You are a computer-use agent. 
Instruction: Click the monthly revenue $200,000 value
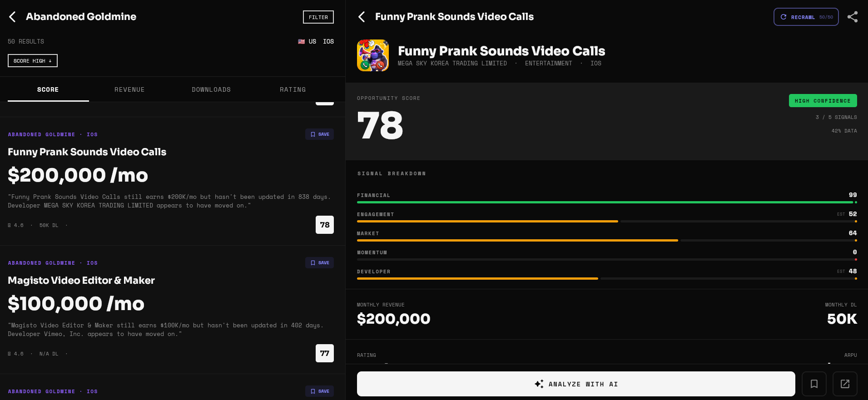(393, 319)
